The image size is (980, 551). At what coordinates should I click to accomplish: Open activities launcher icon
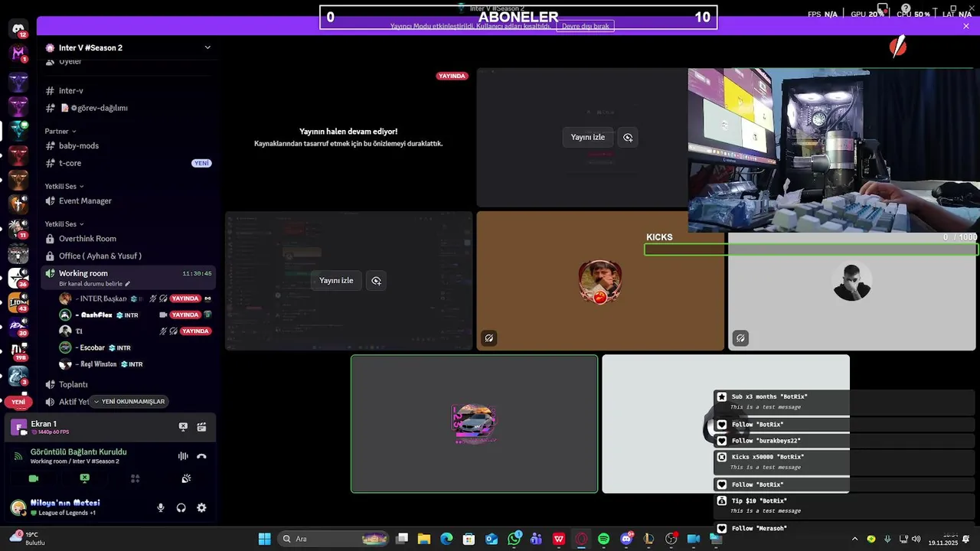pyautogui.click(x=136, y=478)
